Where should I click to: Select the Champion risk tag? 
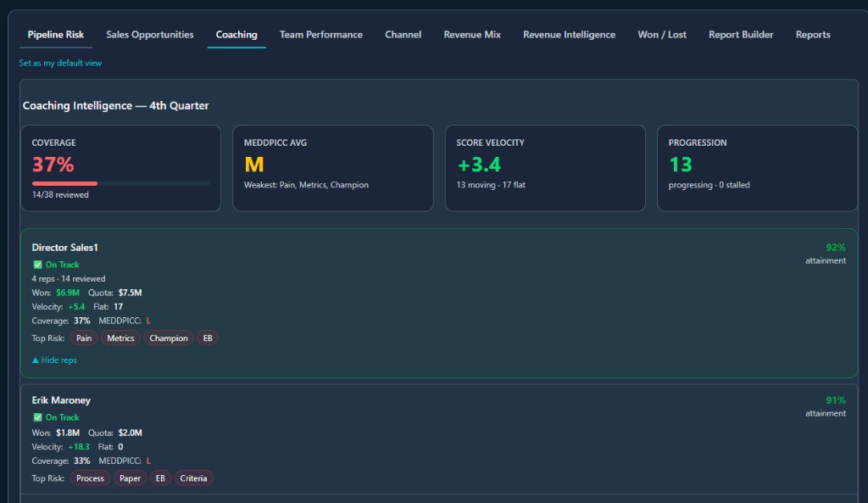click(169, 338)
